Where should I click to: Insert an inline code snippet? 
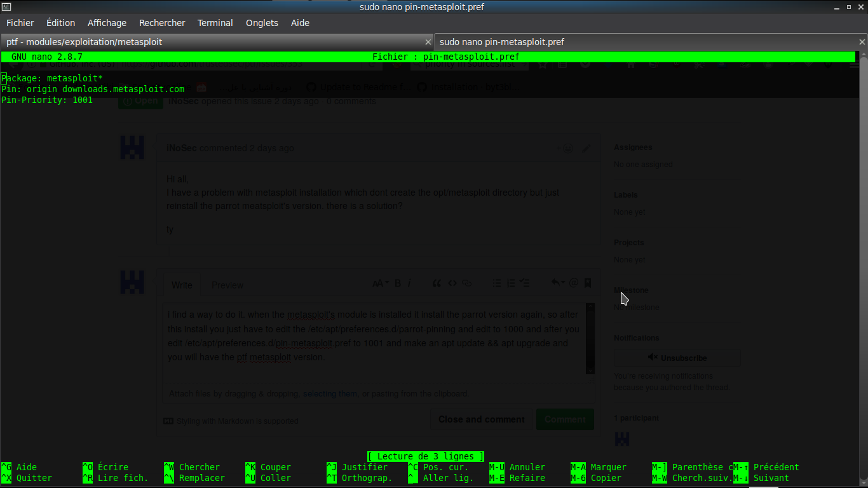point(451,283)
